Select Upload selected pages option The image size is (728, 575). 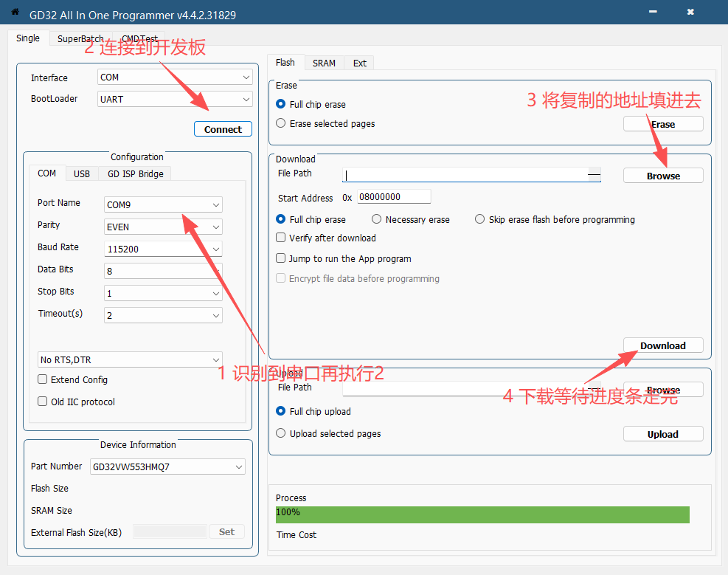point(281,433)
